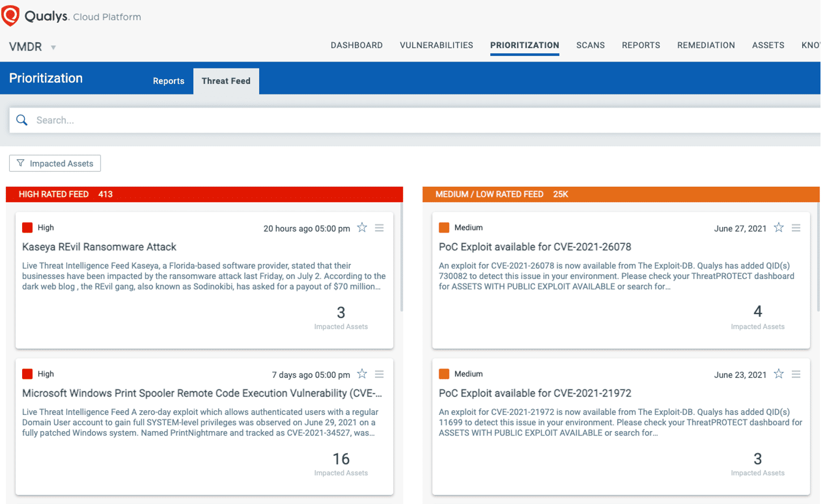
Task: Click the High Rated Feed header
Action: click(x=204, y=194)
